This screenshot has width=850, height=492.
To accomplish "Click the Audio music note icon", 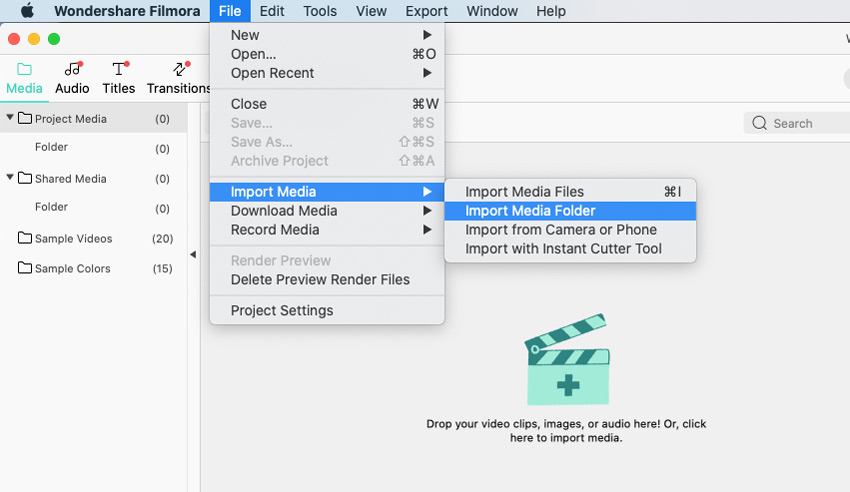I will point(72,69).
